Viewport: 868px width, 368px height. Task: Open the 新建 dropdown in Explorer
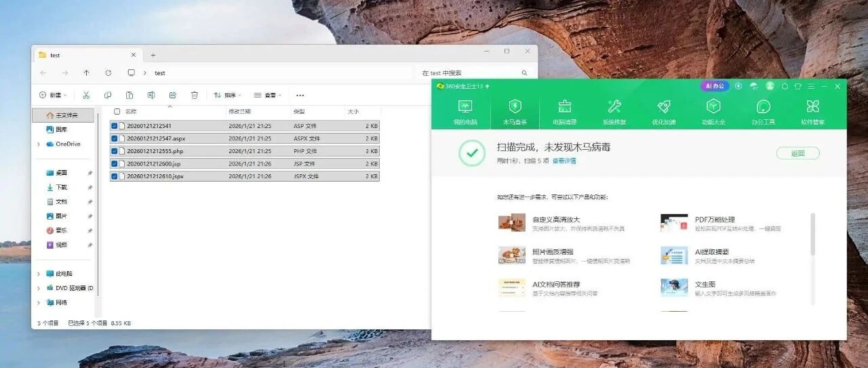(x=54, y=96)
